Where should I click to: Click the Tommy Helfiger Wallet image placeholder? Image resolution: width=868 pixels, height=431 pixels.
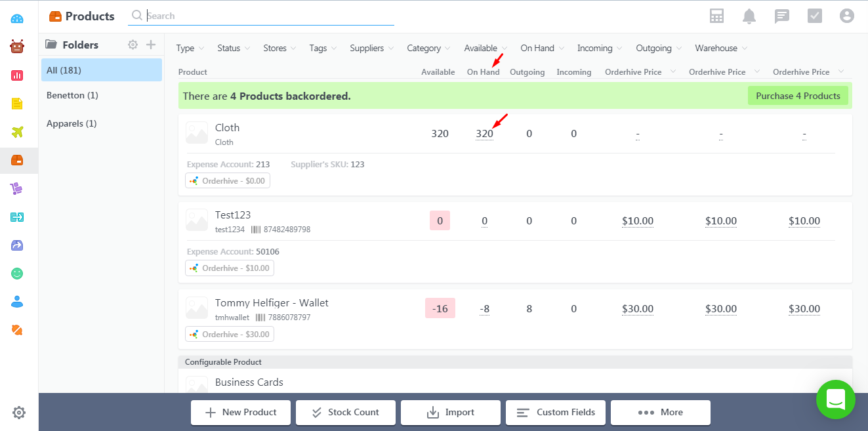click(197, 308)
